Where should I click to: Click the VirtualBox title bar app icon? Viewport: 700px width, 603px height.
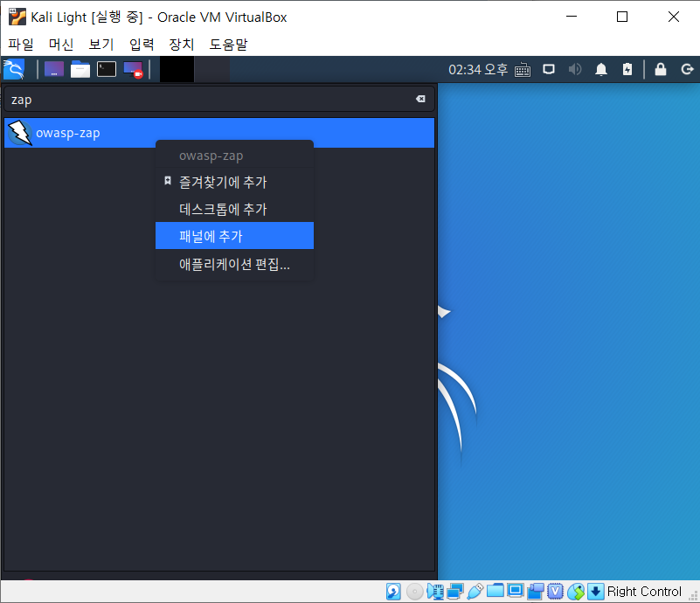(17, 17)
